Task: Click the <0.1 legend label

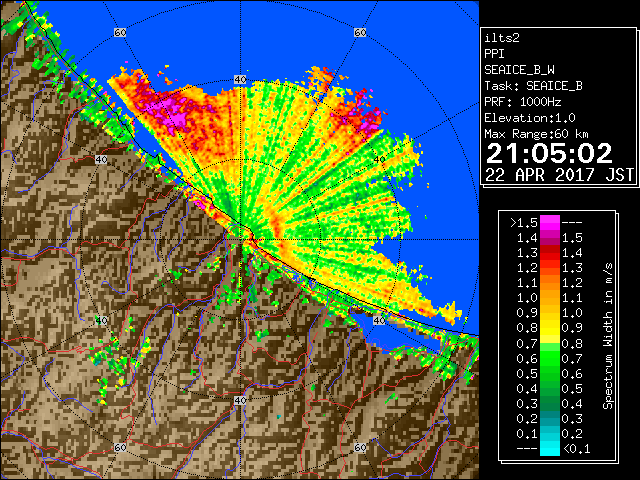Action: 576,449
